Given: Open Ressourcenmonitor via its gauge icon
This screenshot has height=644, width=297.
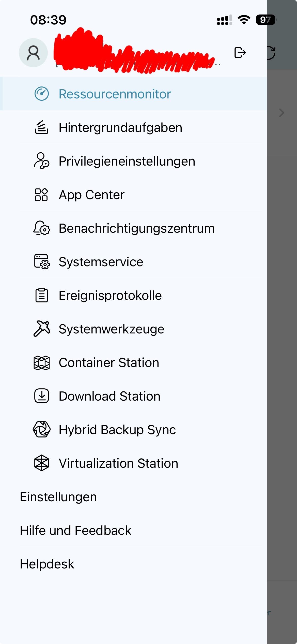Looking at the screenshot, I should coord(42,94).
